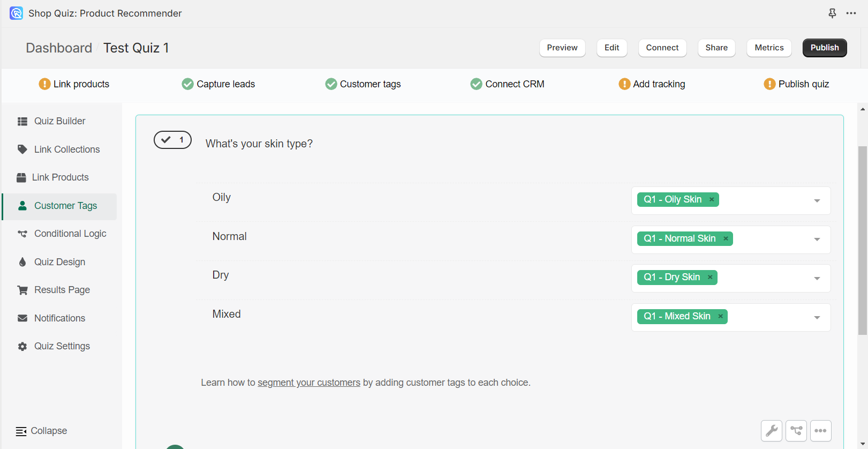Click the Preview button
Viewport: 868px width, 449px height.
562,48
